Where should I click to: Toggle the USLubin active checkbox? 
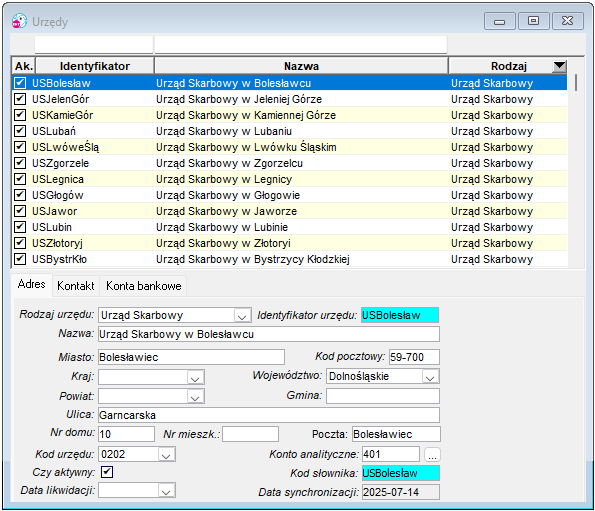pyautogui.click(x=20, y=227)
